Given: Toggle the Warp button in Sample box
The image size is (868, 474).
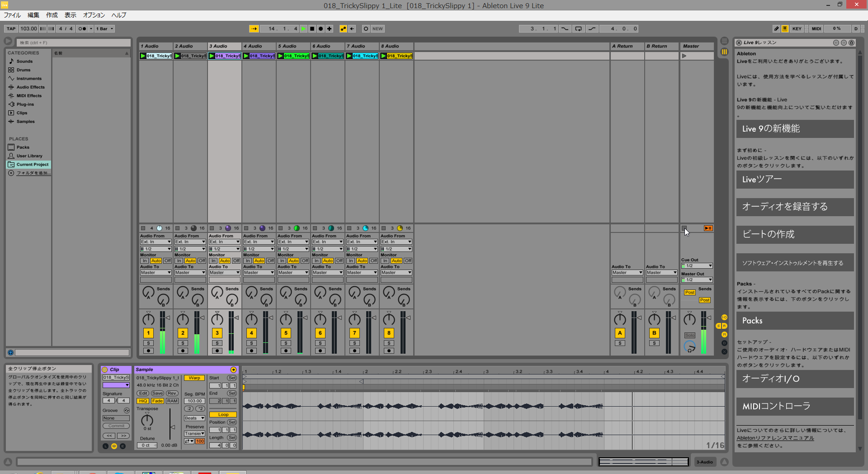Looking at the screenshot, I should tap(194, 378).
